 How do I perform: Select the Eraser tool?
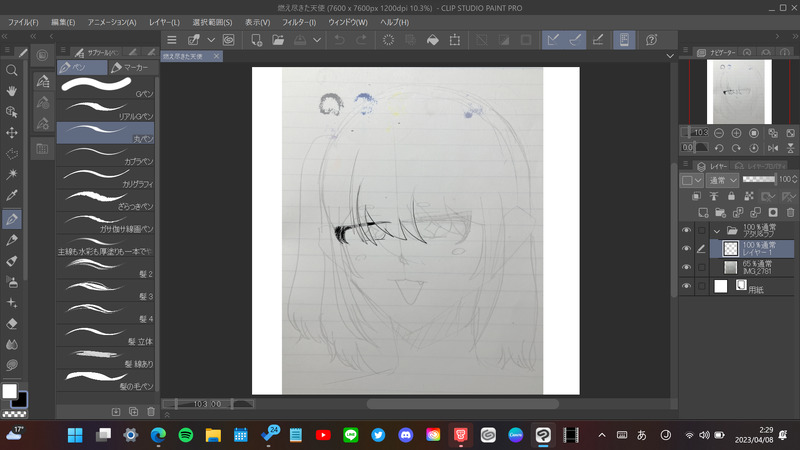11,323
